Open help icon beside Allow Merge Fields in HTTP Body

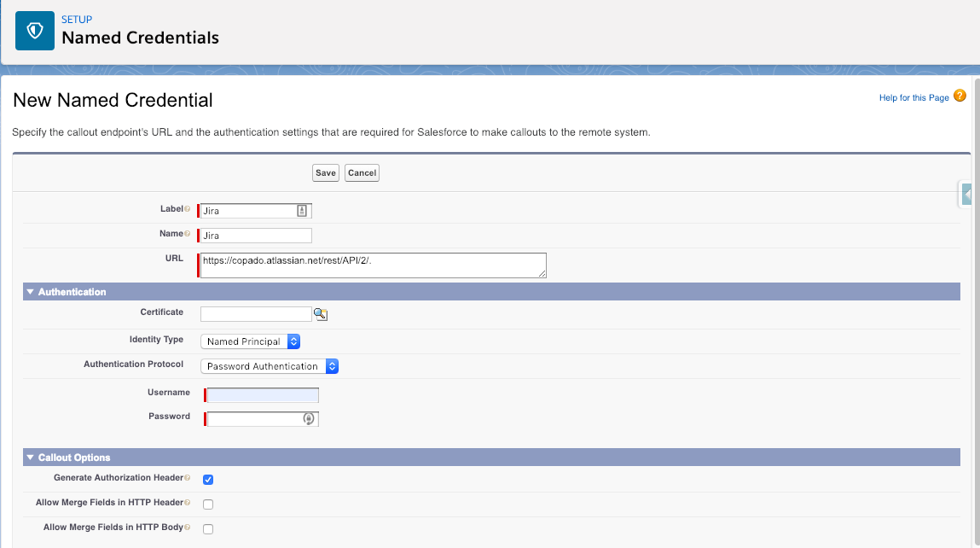pos(187,528)
